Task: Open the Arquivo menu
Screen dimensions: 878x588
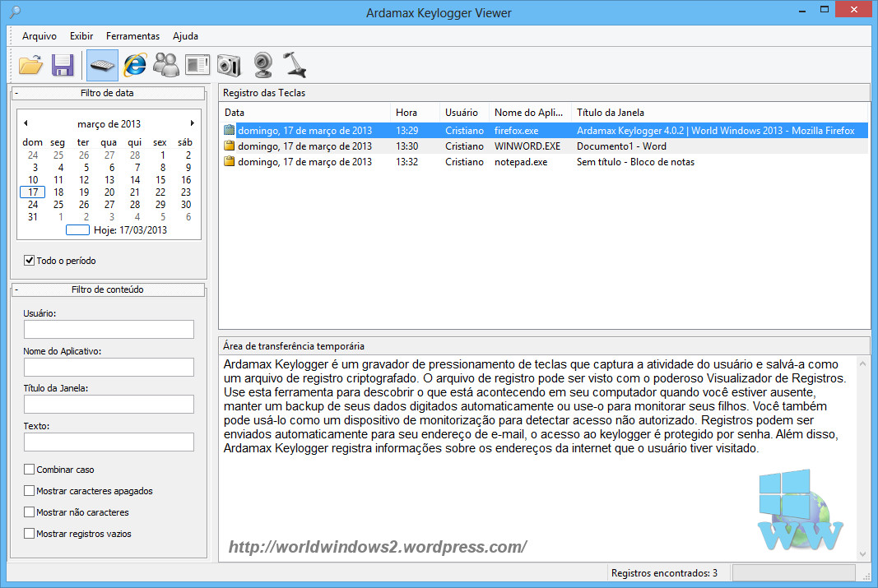Action: point(39,36)
